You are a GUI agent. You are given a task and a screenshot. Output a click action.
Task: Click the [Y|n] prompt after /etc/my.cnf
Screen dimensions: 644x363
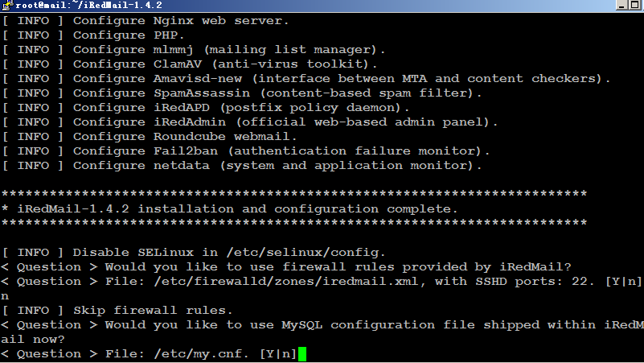(x=278, y=354)
